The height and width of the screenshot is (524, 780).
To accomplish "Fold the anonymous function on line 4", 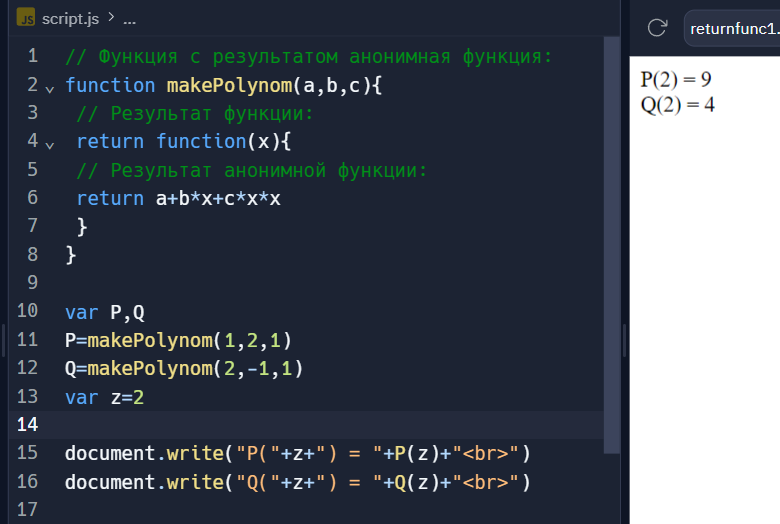I will click(x=49, y=142).
